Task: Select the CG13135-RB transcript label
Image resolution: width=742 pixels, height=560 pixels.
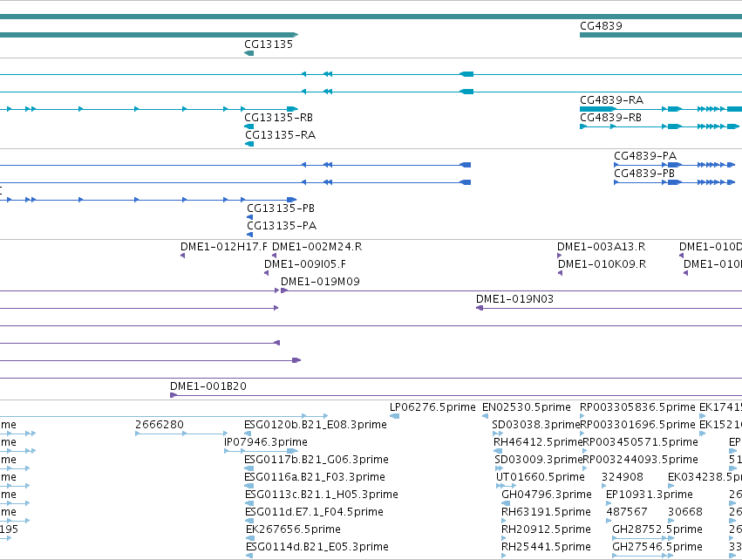Action: [x=278, y=118]
